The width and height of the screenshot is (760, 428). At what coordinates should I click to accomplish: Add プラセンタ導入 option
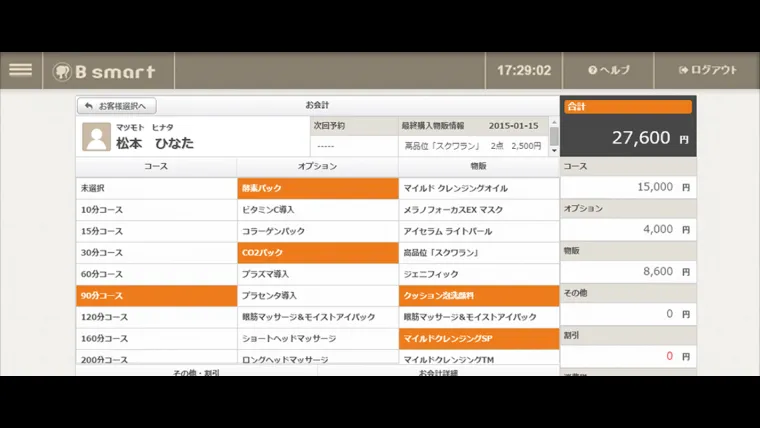click(x=318, y=295)
